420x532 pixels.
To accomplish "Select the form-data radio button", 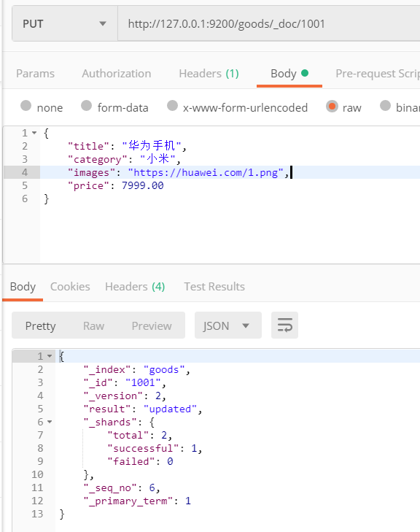I will coord(87,106).
